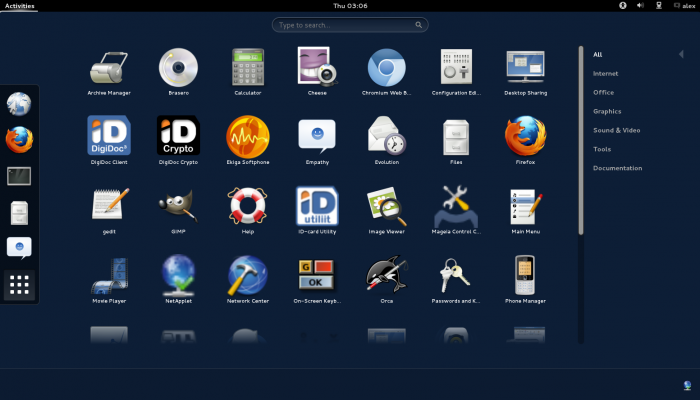
Task: Open DigiDoc Client
Action: tap(109, 141)
